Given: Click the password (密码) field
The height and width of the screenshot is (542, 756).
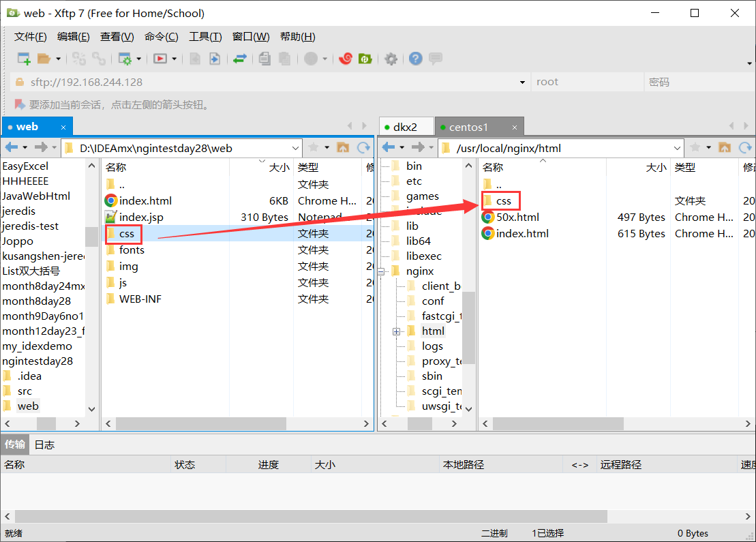Looking at the screenshot, I should point(699,82).
